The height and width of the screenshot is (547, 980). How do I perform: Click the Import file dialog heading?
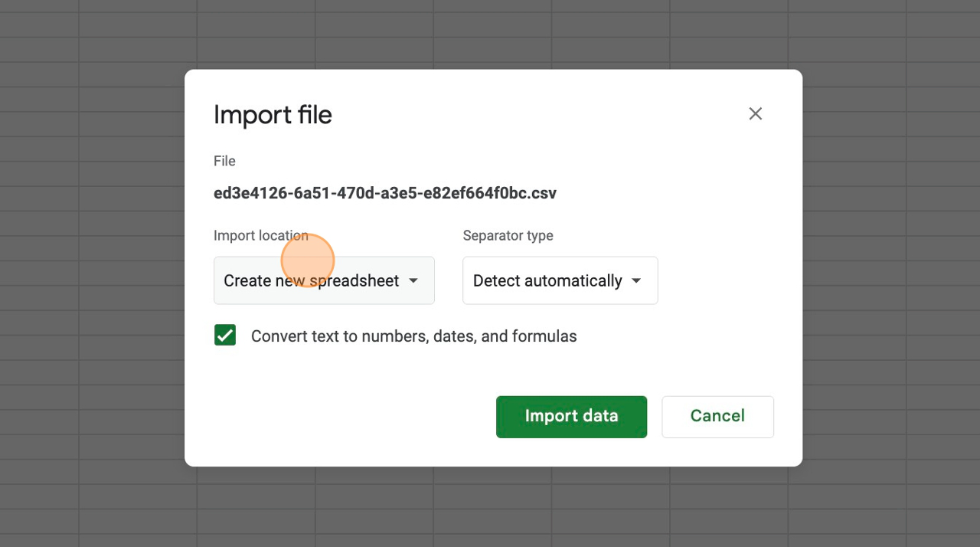[x=273, y=115]
